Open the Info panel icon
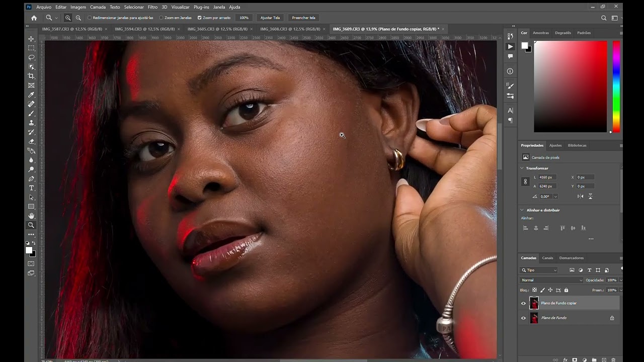Viewport: 644px width, 362px height. (x=510, y=71)
